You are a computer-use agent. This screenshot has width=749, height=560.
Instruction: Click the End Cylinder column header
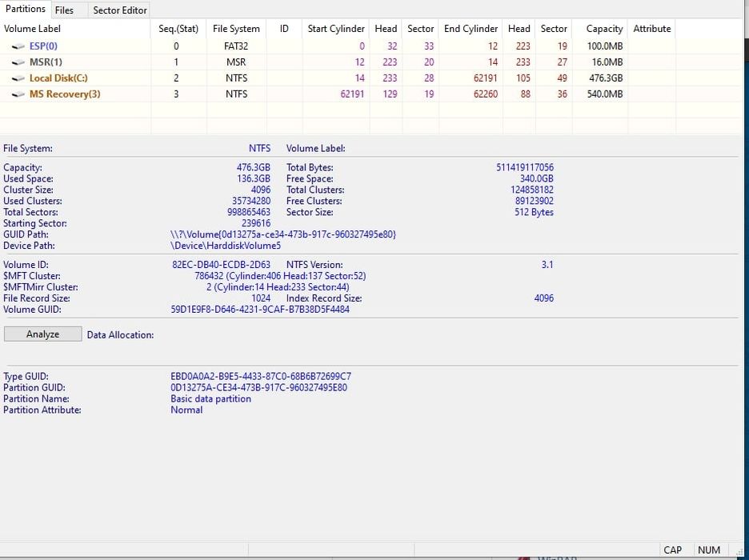pos(471,29)
